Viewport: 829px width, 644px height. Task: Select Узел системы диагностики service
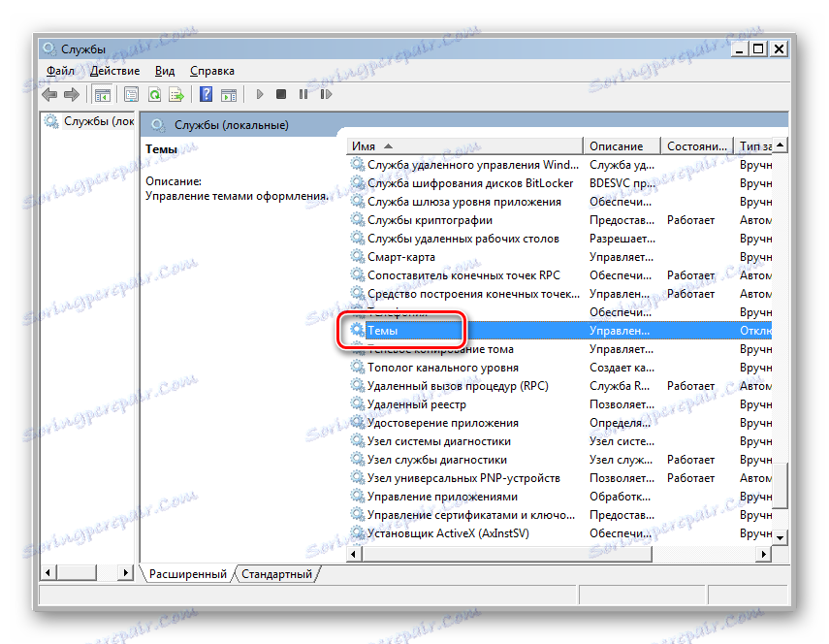pyautogui.click(x=559, y=441)
